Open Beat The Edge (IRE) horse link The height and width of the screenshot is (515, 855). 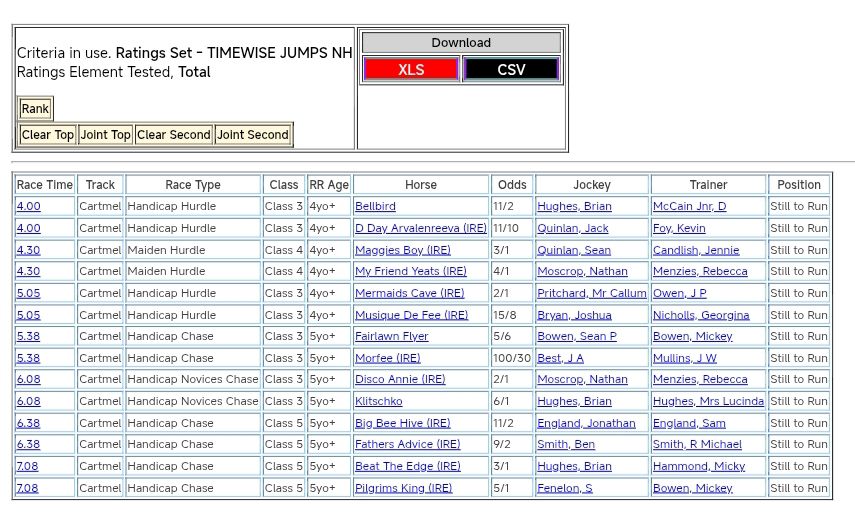tap(407, 466)
